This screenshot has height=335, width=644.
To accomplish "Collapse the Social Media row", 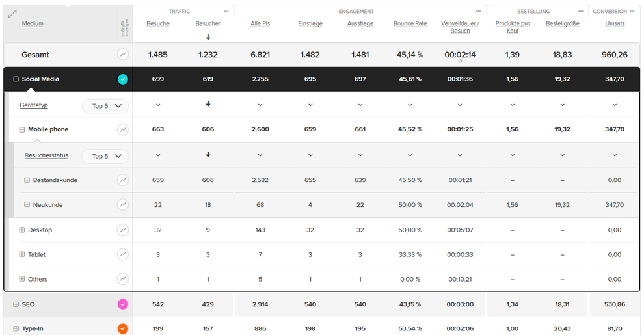I will point(16,79).
